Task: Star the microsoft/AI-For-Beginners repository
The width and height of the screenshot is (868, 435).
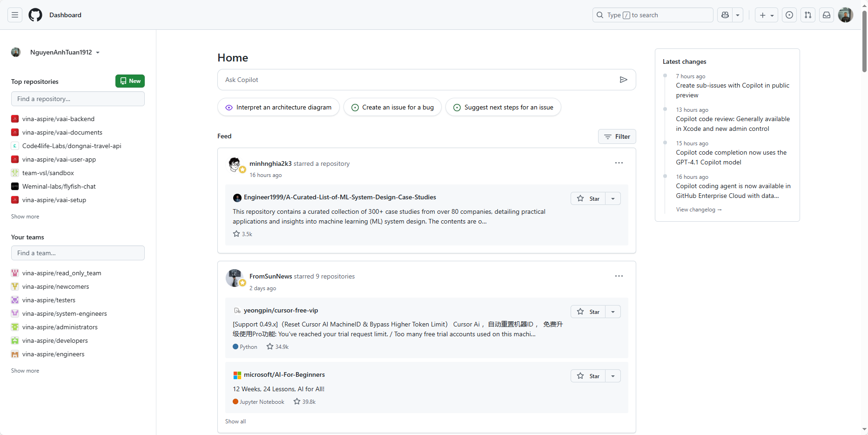Action: click(x=588, y=376)
